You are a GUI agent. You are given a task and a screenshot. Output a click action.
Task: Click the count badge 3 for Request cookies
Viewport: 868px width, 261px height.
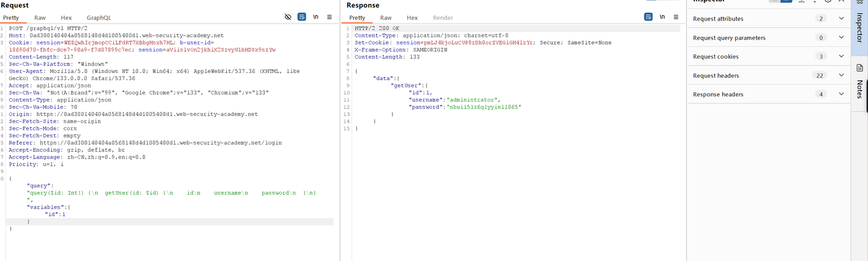coord(820,57)
